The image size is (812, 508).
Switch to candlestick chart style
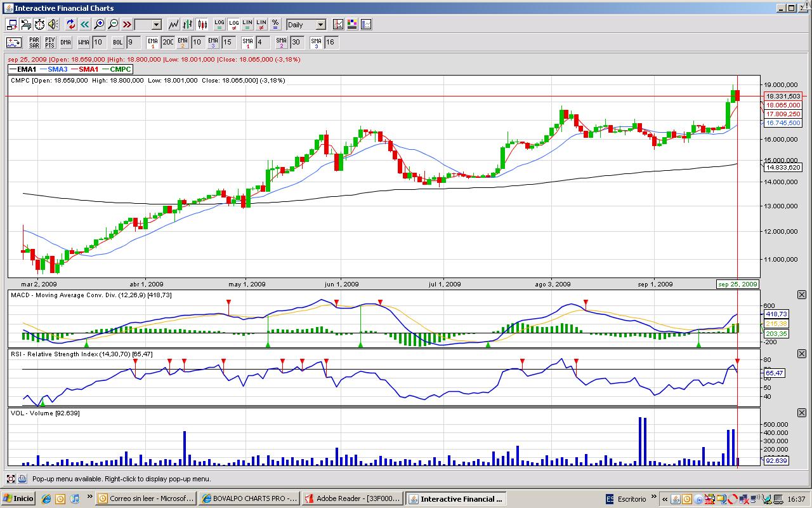click(x=202, y=25)
